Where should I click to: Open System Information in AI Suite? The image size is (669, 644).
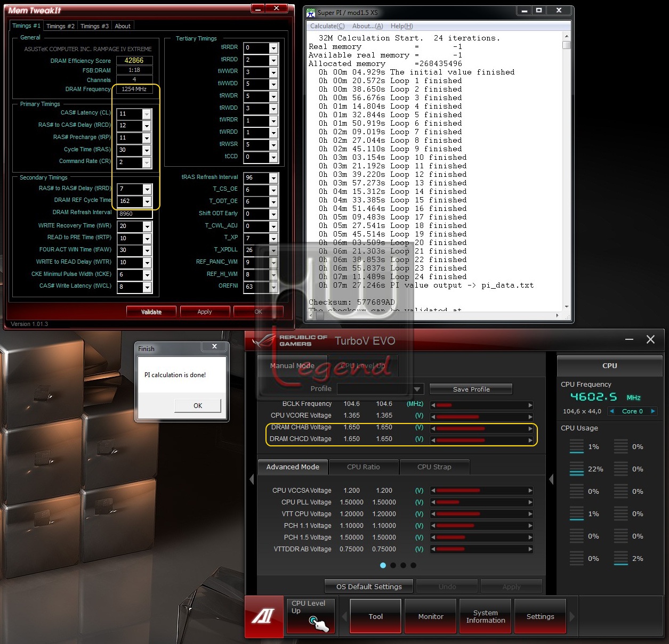click(x=486, y=616)
